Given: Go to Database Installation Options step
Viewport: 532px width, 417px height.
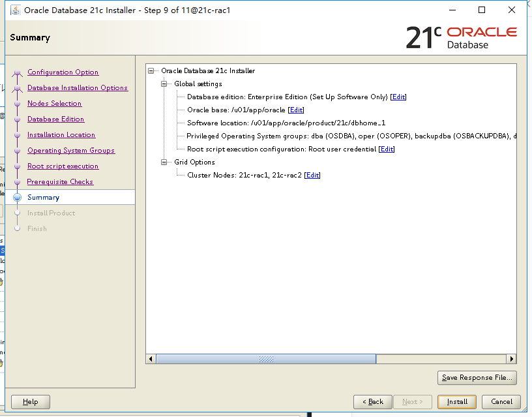Looking at the screenshot, I should (78, 87).
